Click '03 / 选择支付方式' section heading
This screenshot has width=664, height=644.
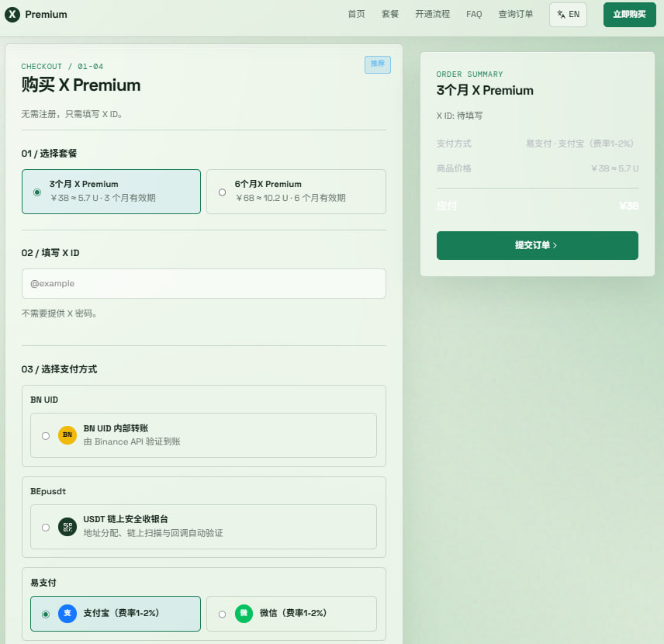pyautogui.click(x=59, y=369)
